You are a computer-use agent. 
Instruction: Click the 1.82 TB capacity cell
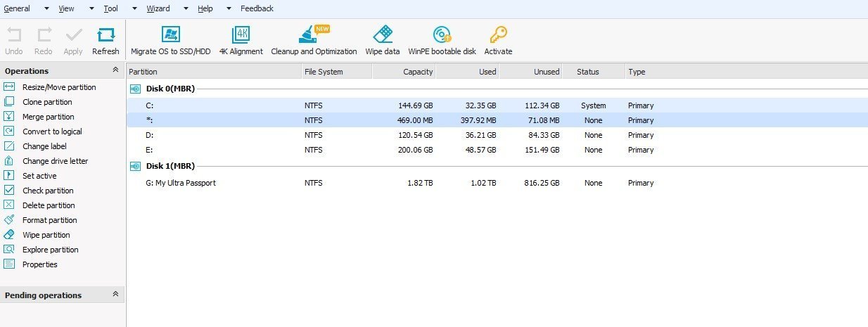[421, 183]
